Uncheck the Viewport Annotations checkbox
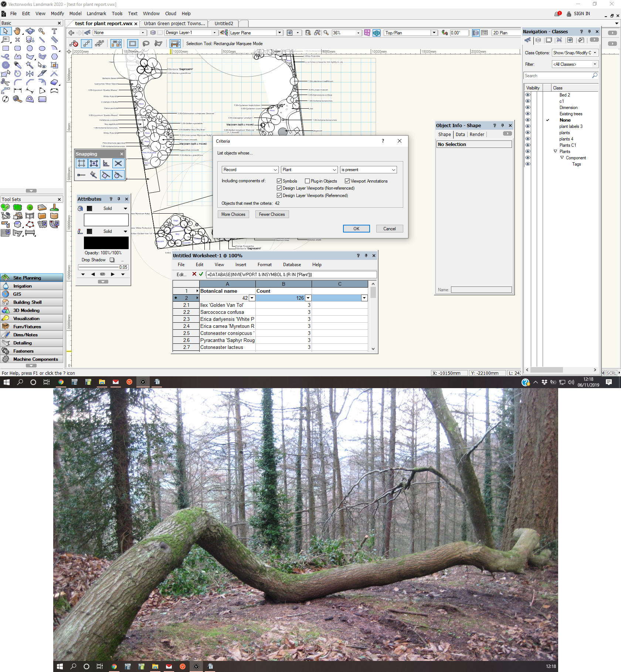 347,181
